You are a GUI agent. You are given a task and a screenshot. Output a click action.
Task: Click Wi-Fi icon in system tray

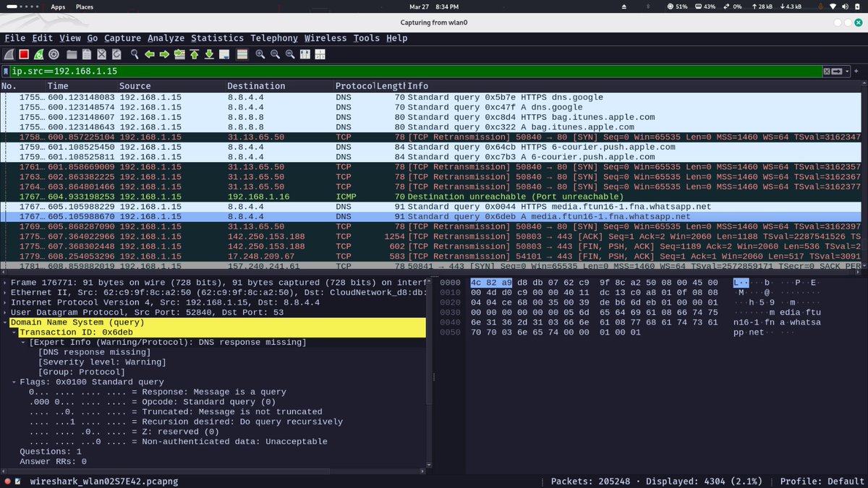833,7
